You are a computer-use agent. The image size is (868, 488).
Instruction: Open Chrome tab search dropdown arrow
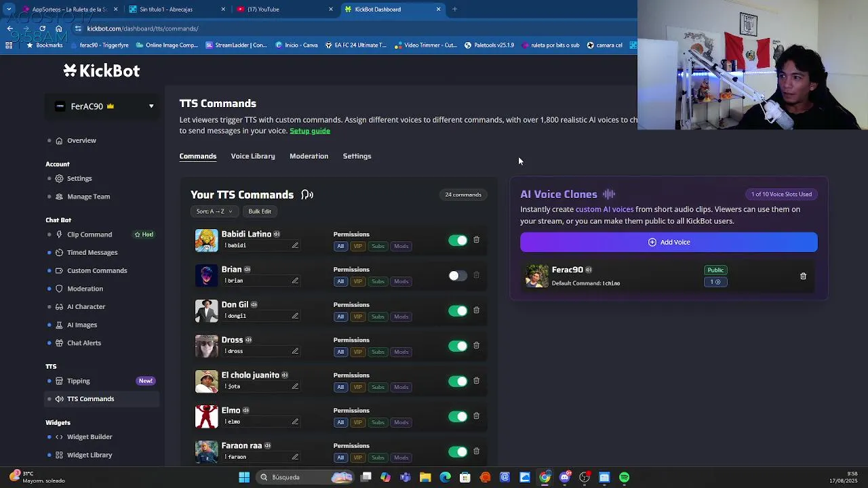click(x=9, y=9)
